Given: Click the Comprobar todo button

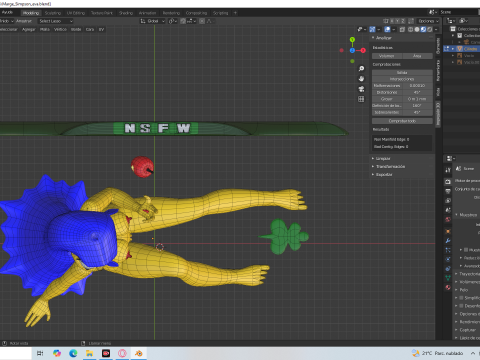Looking at the screenshot, I should coord(402,121).
